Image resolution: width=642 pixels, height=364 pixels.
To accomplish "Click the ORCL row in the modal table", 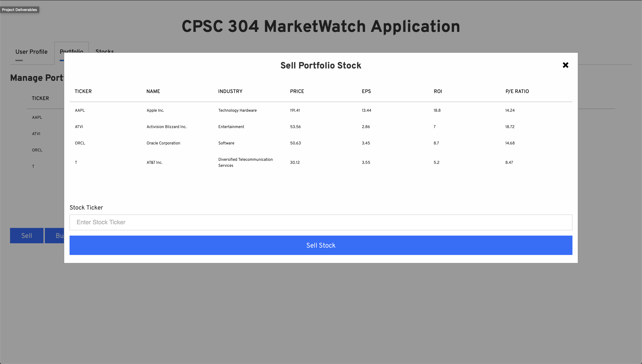I will 80,143.
